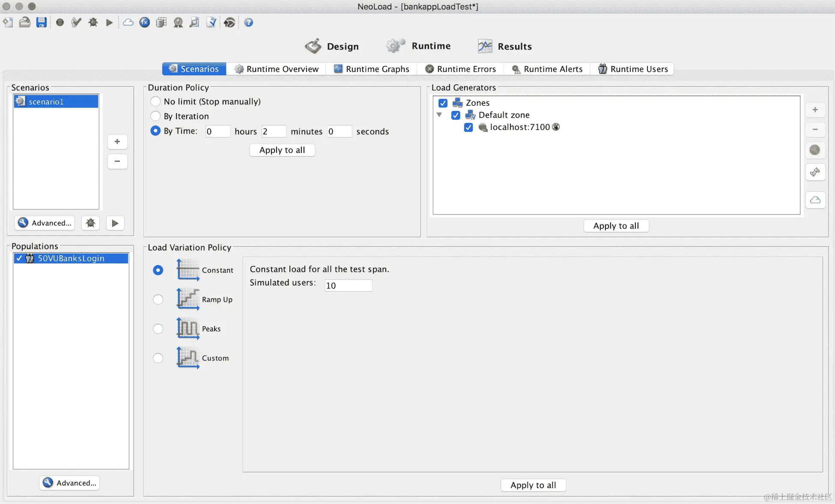Click the open project folder icon
The image size is (835, 504).
tap(25, 23)
